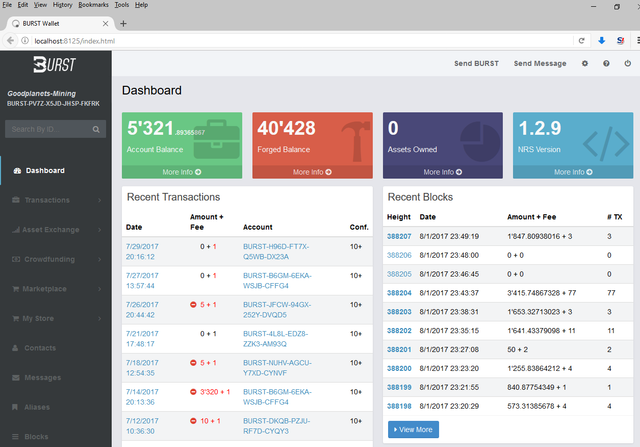Open the Bookmarks menu
This screenshot has width=640, height=447.
(93, 5)
